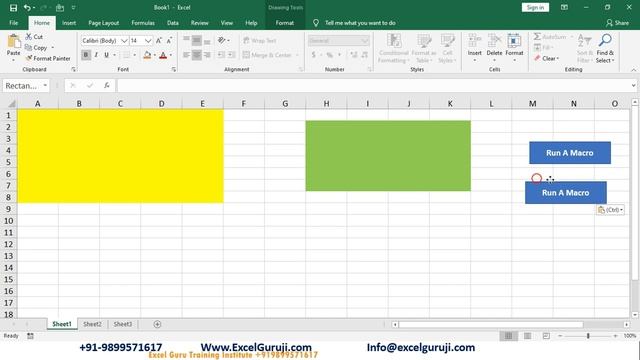Click the macro recording status bar icon

(x=30, y=336)
